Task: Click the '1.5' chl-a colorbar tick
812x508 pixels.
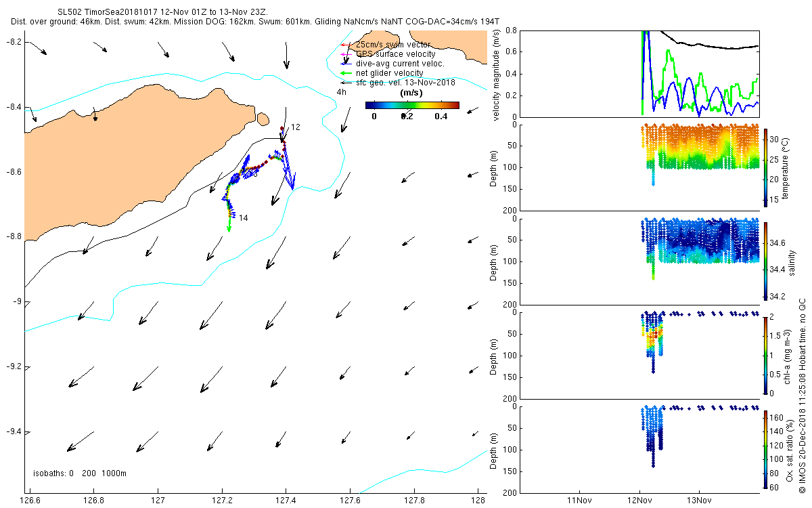Action: 776,335
